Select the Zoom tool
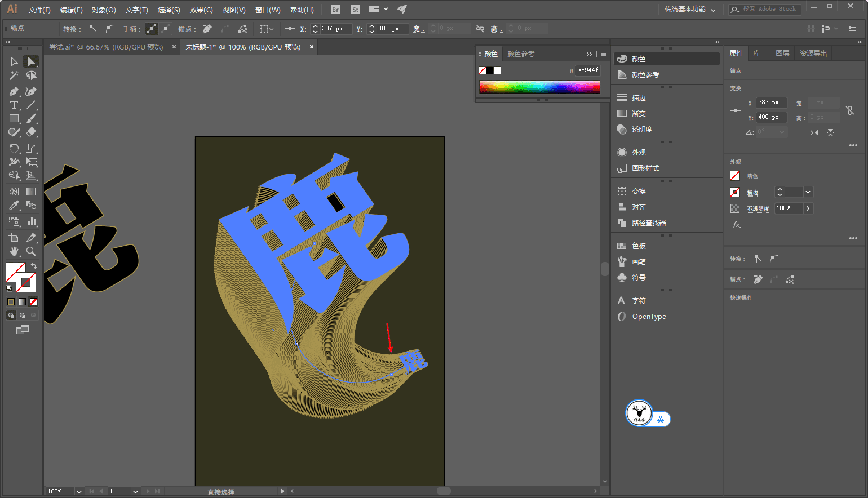This screenshot has height=498, width=868. coord(31,251)
